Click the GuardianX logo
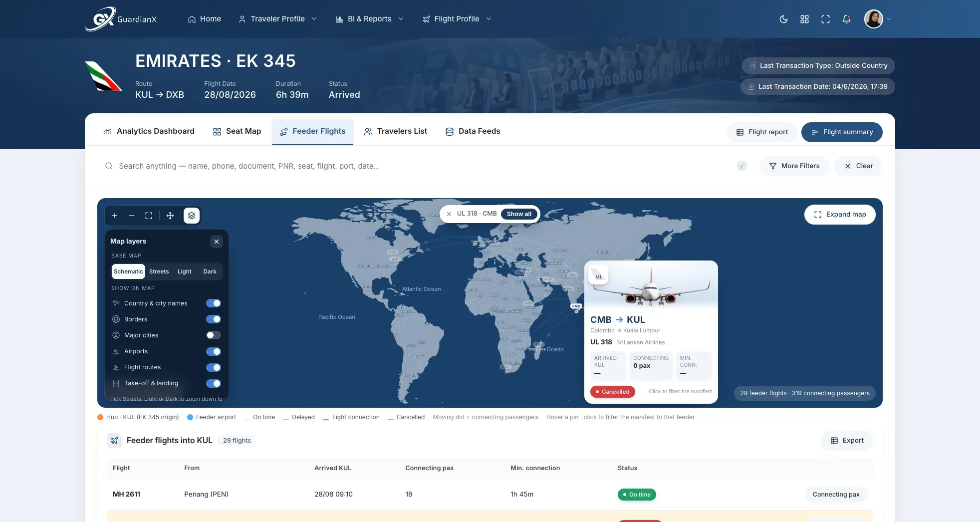This screenshot has height=522, width=980. pos(121,19)
